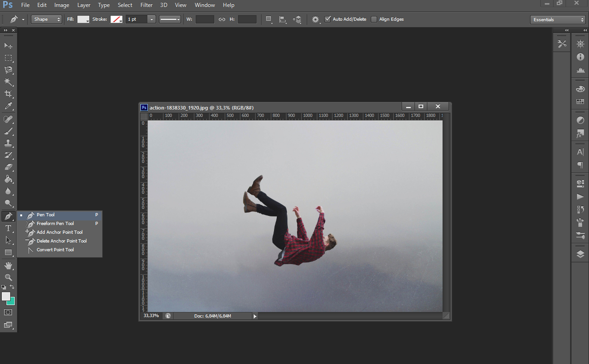This screenshot has width=589, height=364.
Task: Select the Polygonal Lasso tool
Action: tap(8, 70)
